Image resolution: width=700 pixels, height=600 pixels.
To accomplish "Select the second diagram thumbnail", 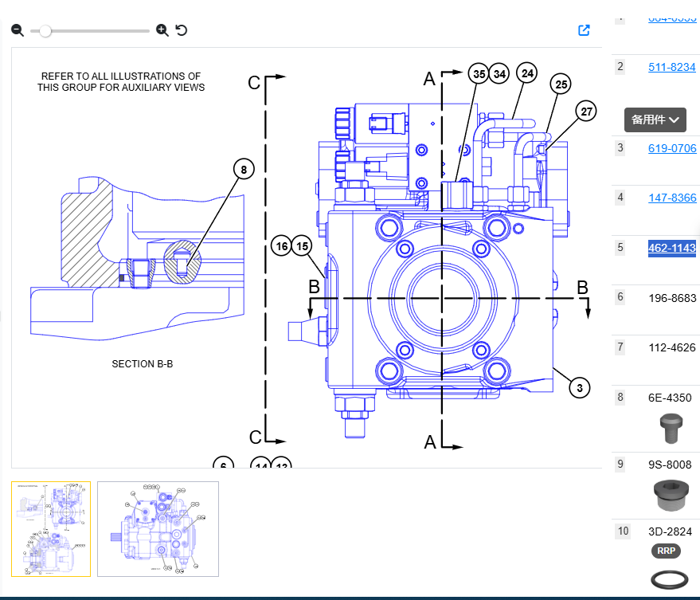I will click(x=158, y=528).
